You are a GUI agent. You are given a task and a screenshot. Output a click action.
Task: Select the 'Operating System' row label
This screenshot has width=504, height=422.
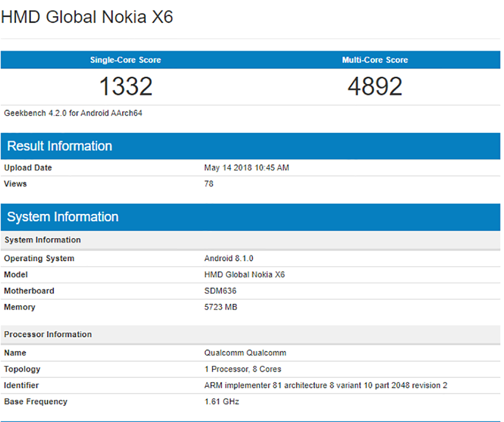[x=39, y=258]
